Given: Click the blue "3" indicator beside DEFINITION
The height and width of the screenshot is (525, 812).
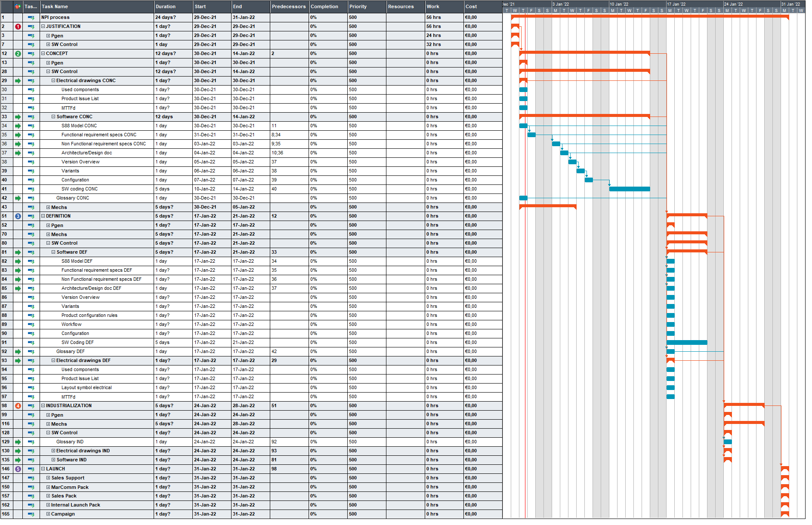Looking at the screenshot, I should (17, 216).
